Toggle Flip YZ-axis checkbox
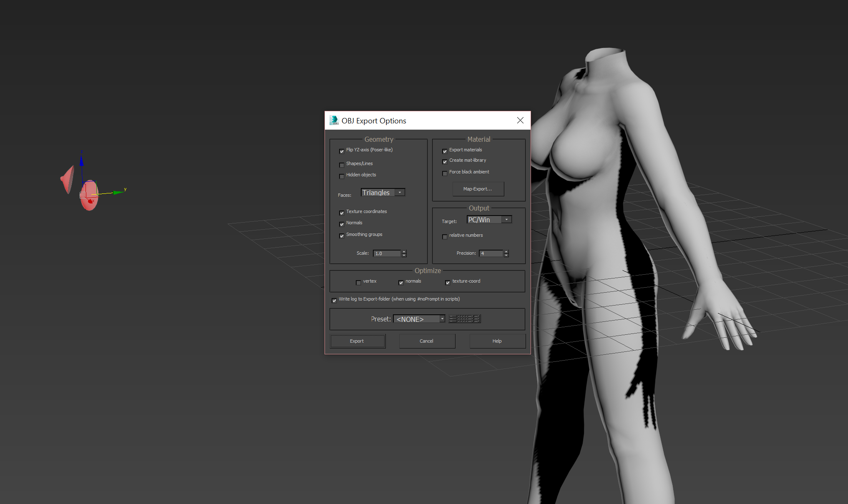The width and height of the screenshot is (848, 504). pyautogui.click(x=342, y=151)
